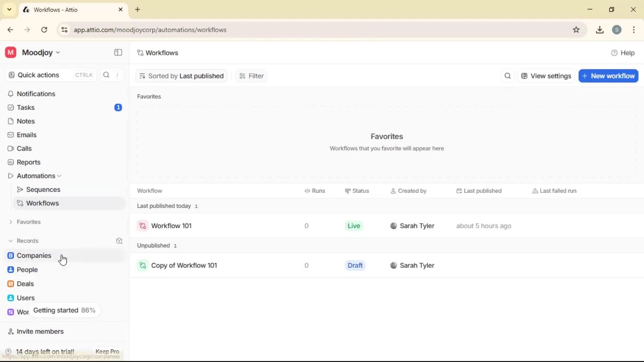The image size is (644, 362).
Task: Open the Companies records icon
Action: coord(11,255)
